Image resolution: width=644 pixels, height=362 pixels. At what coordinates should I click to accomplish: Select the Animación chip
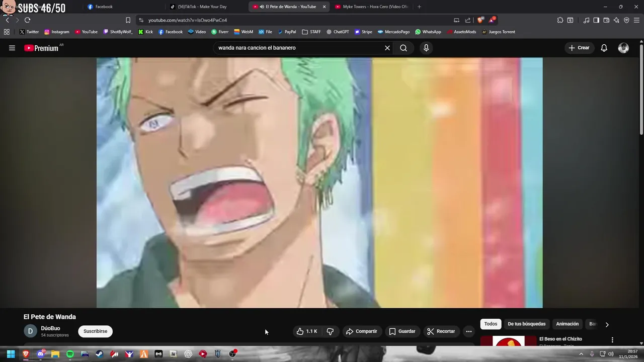coord(567,324)
